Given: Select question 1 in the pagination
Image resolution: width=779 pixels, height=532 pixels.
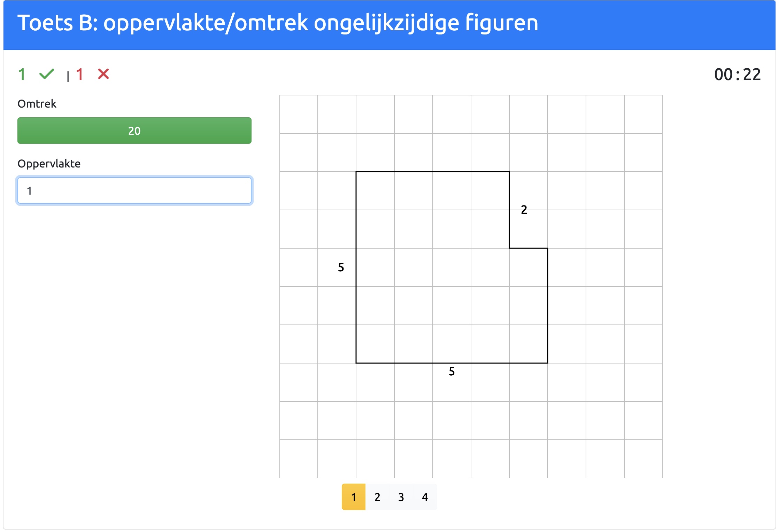Looking at the screenshot, I should point(353,497).
